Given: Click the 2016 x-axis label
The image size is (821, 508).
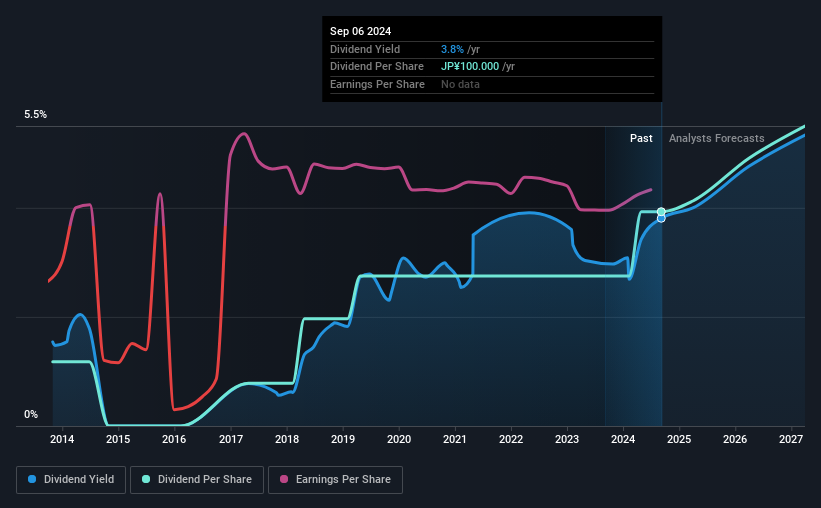Looking at the screenshot, I should pyautogui.click(x=174, y=439).
